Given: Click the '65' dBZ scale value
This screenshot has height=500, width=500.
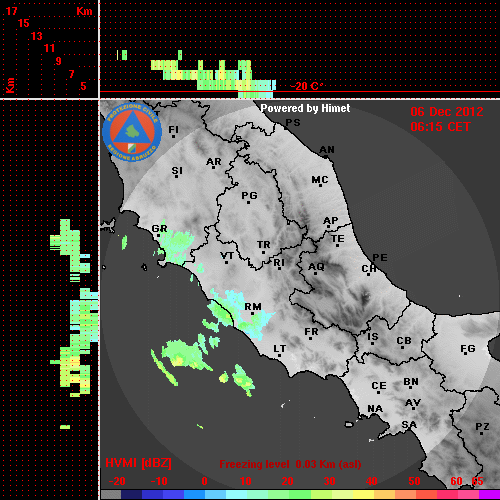Looking at the screenshot, I should pos(477,481).
